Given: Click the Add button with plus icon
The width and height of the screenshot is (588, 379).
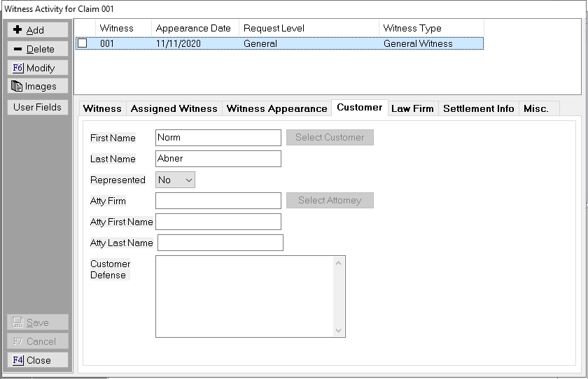Looking at the screenshot, I should [38, 30].
